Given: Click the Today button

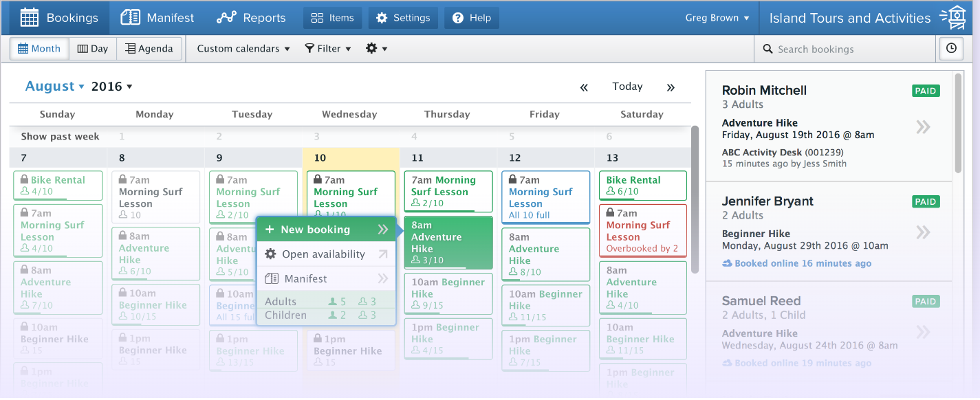Looking at the screenshot, I should tap(627, 87).
